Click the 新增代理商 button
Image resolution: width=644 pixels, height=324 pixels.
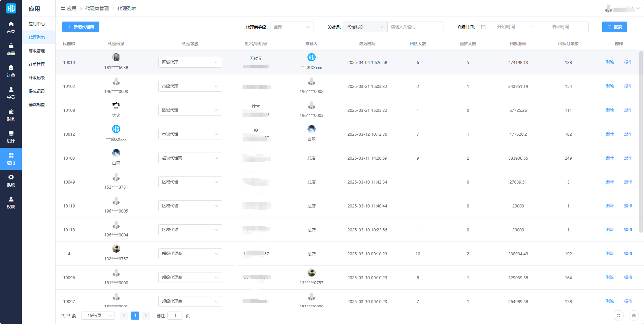(x=81, y=27)
